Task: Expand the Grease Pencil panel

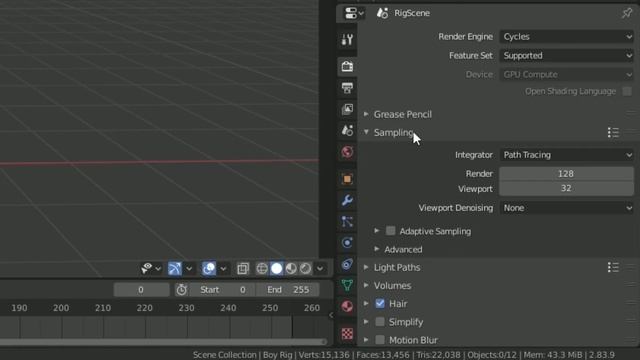Action: [366, 114]
